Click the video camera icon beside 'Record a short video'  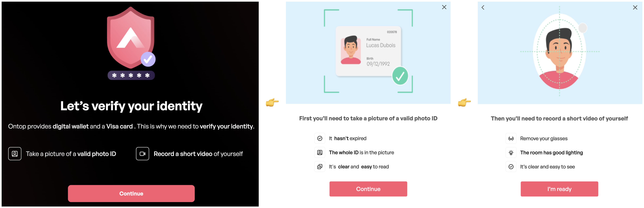point(142,154)
